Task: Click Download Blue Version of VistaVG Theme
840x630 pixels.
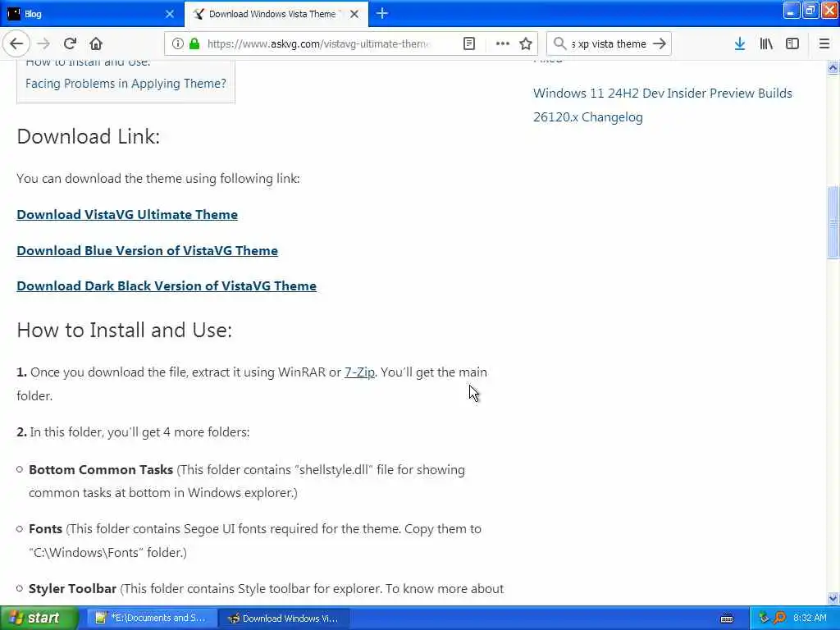Action: click(148, 251)
